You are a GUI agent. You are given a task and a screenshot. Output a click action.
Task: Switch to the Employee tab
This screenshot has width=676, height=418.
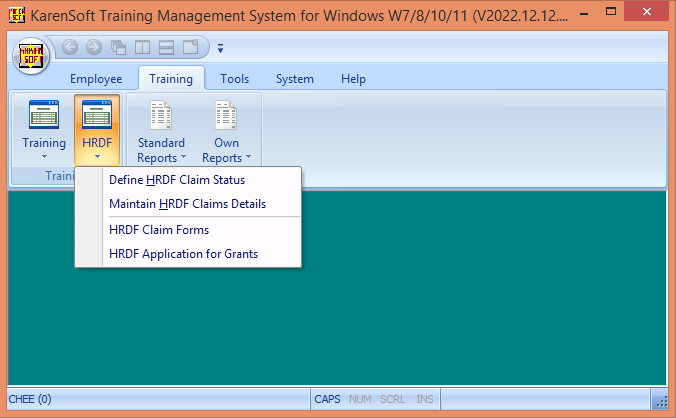coord(96,79)
